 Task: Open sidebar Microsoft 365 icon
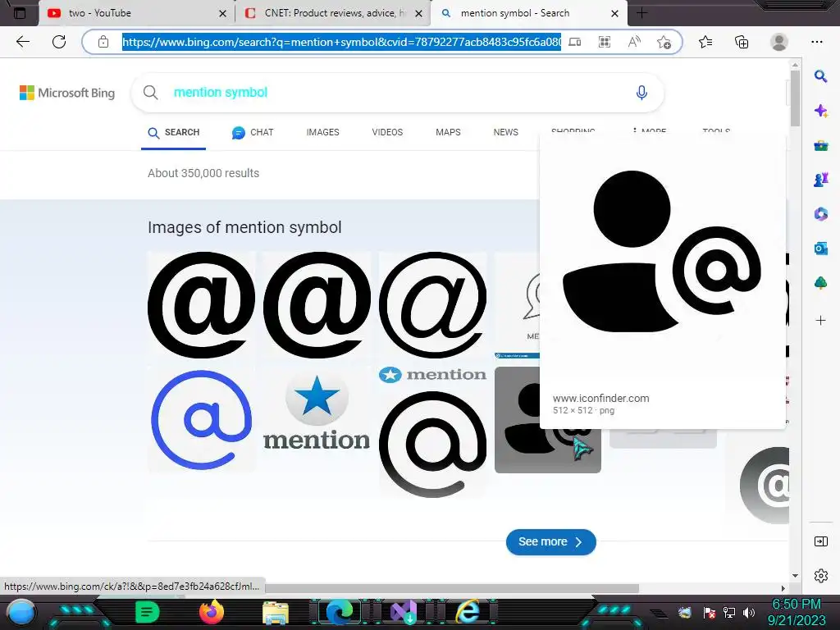pyautogui.click(x=820, y=214)
